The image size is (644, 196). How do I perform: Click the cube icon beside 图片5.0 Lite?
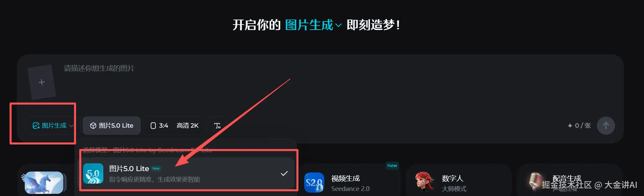pyautogui.click(x=93, y=126)
